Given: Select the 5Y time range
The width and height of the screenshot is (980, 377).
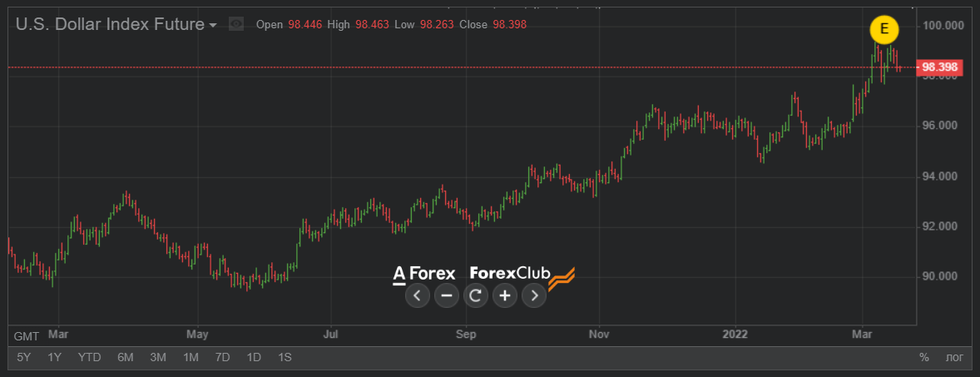Looking at the screenshot, I should pyautogui.click(x=24, y=358).
